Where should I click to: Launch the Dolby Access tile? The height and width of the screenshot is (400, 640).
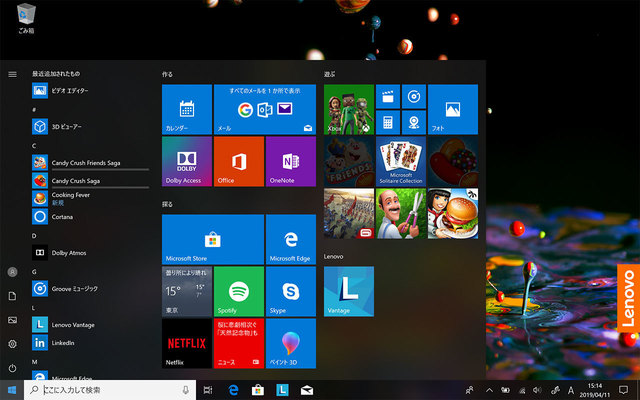click(x=187, y=161)
